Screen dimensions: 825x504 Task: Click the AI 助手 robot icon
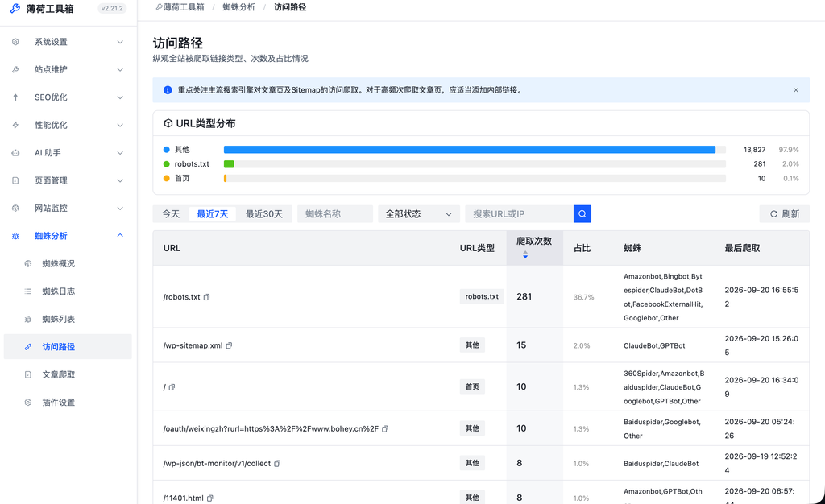pos(15,153)
